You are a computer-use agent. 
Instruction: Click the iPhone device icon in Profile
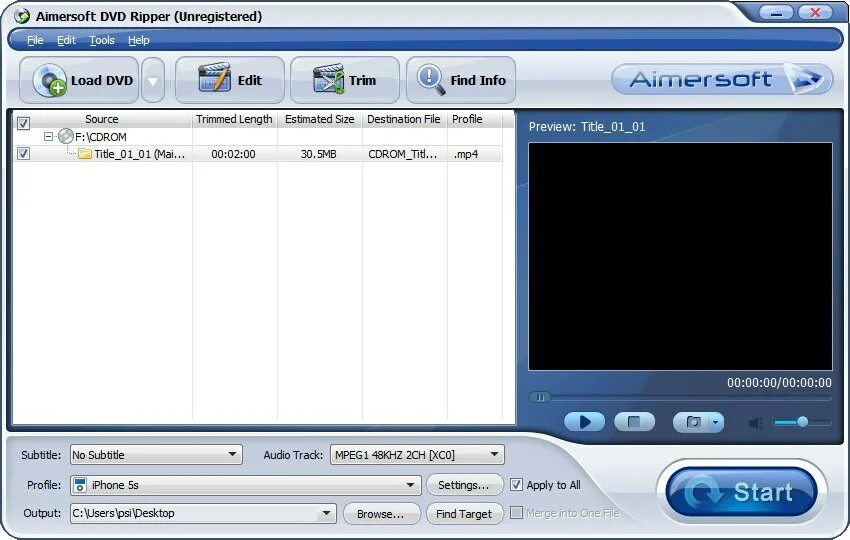pos(80,485)
